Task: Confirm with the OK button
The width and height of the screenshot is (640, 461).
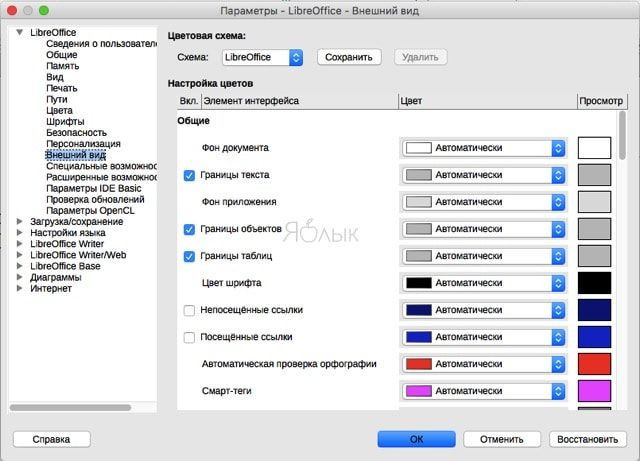Action: 416,439
